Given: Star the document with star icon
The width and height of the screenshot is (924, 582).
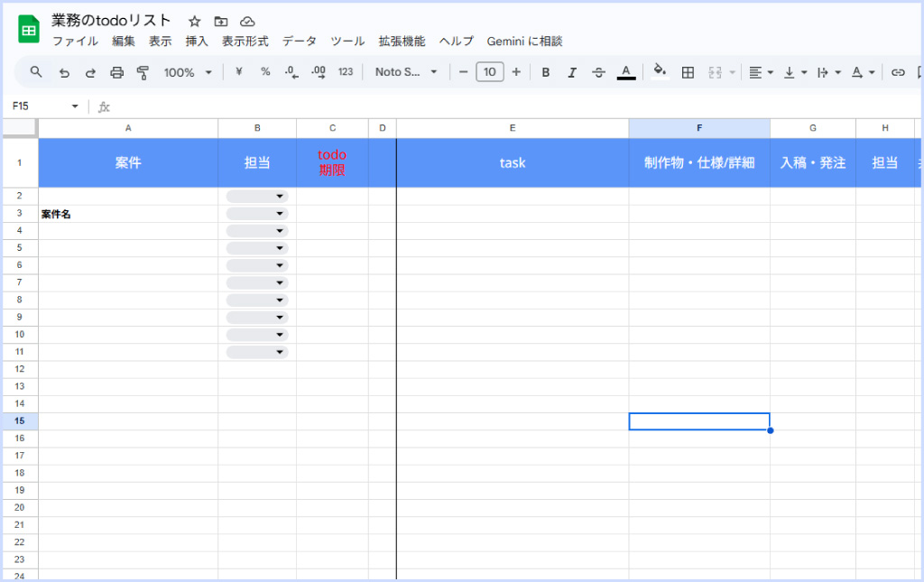Looking at the screenshot, I should click(x=195, y=21).
